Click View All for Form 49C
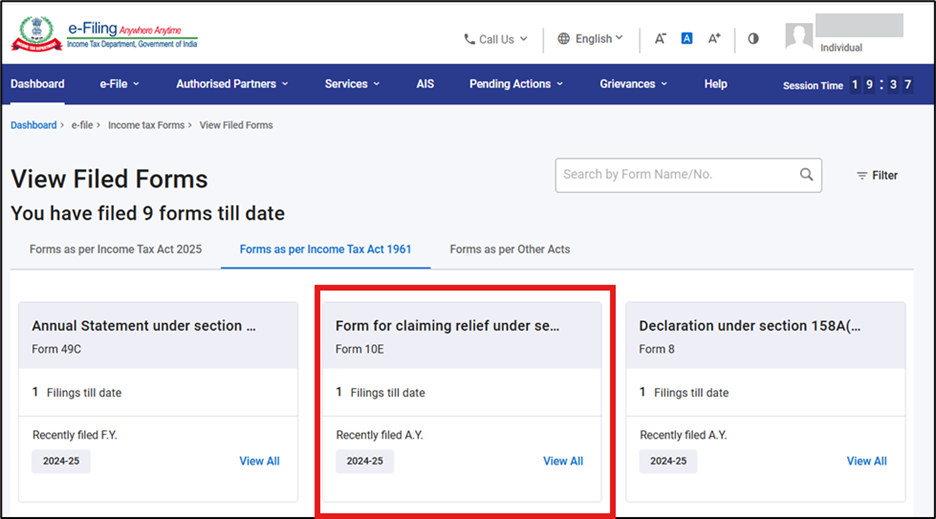This screenshot has width=936, height=519. click(x=259, y=461)
